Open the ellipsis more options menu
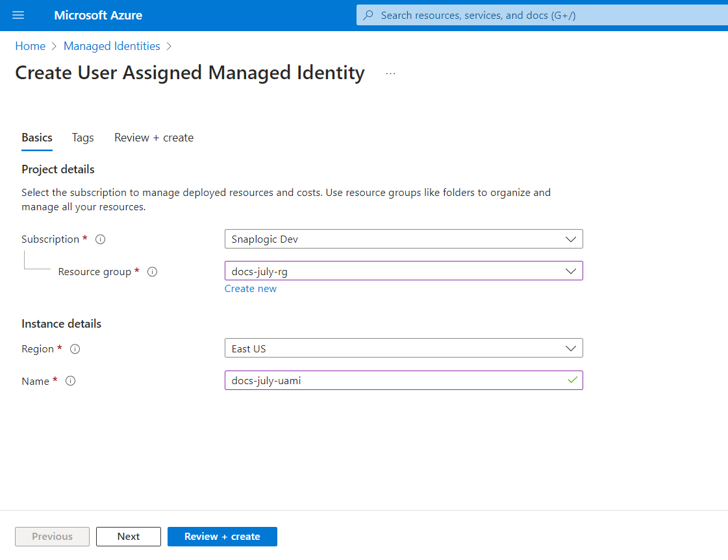This screenshot has height=560, width=728. pos(390,74)
